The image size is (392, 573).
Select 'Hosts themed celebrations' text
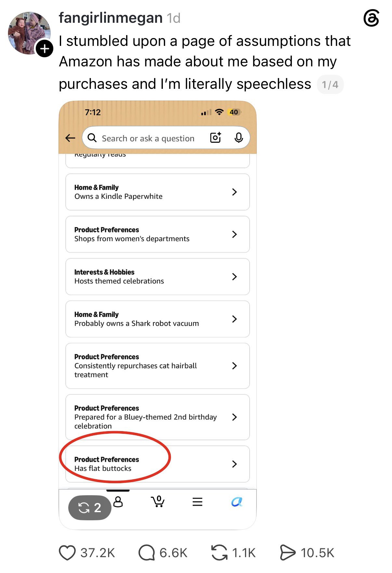tap(119, 281)
